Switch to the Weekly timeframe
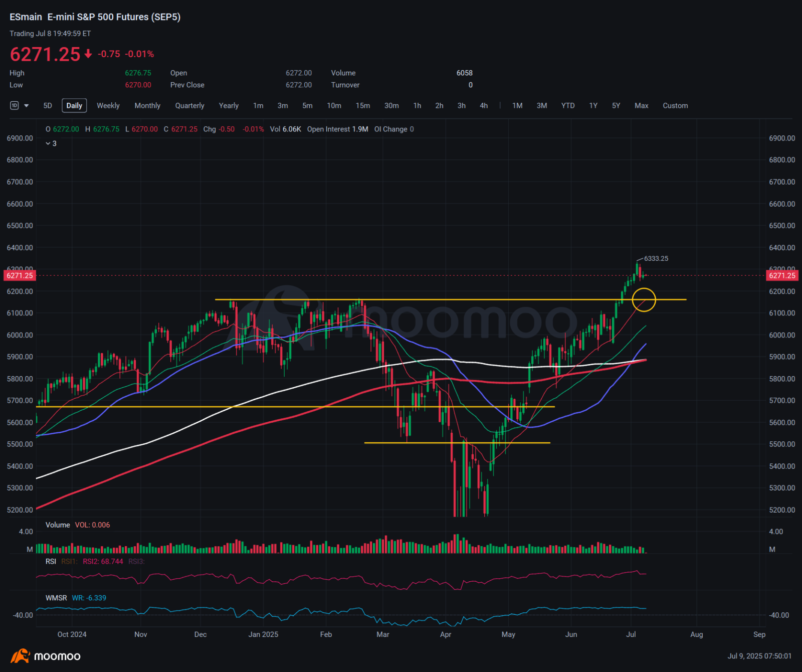 pos(108,106)
